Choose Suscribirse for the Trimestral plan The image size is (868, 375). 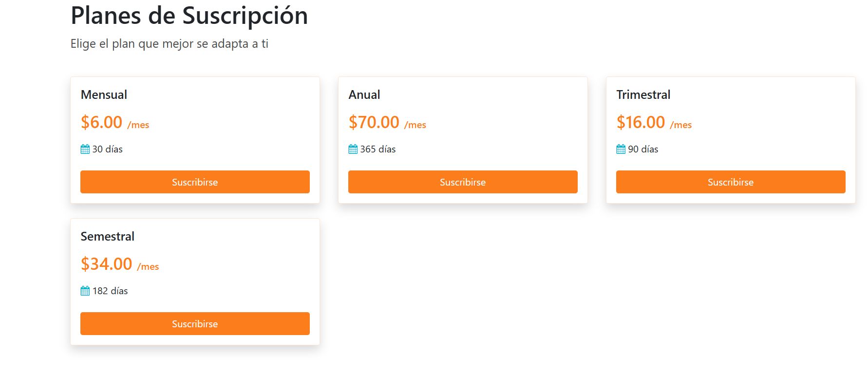point(731,182)
